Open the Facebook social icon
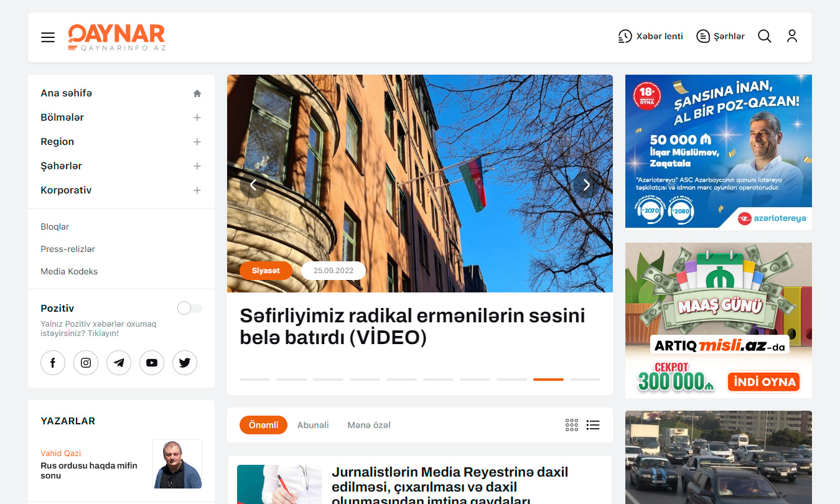This screenshot has height=504, width=840. (53, 363)
